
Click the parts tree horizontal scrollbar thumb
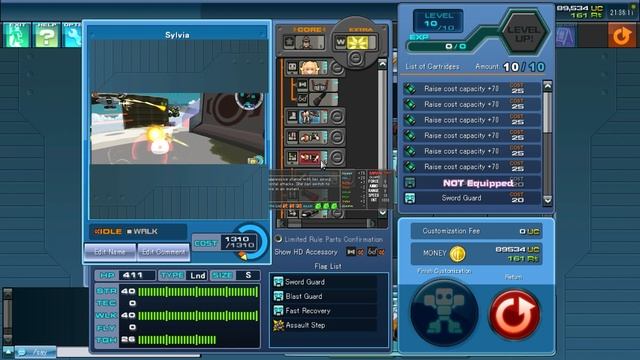tap(296, 223)
